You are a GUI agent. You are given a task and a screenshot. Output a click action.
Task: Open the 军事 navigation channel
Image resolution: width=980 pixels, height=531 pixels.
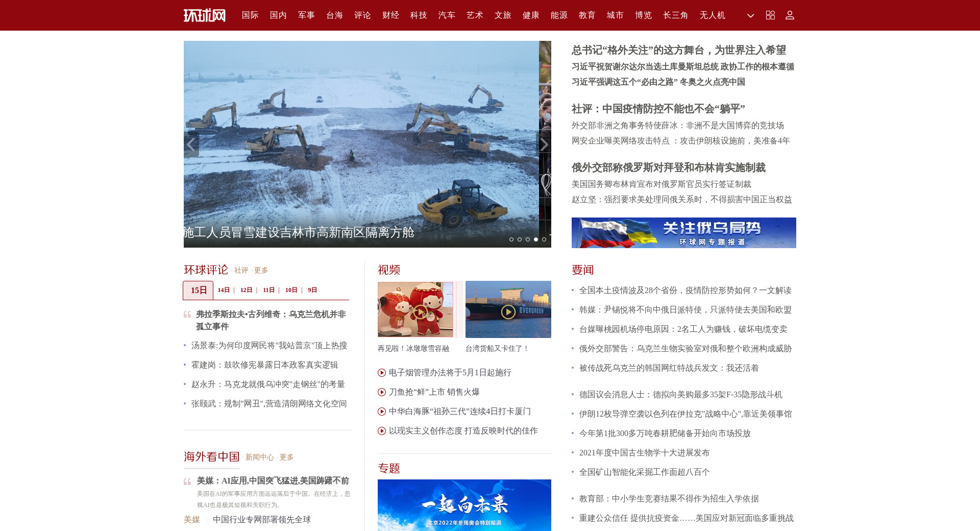point(306,15)
